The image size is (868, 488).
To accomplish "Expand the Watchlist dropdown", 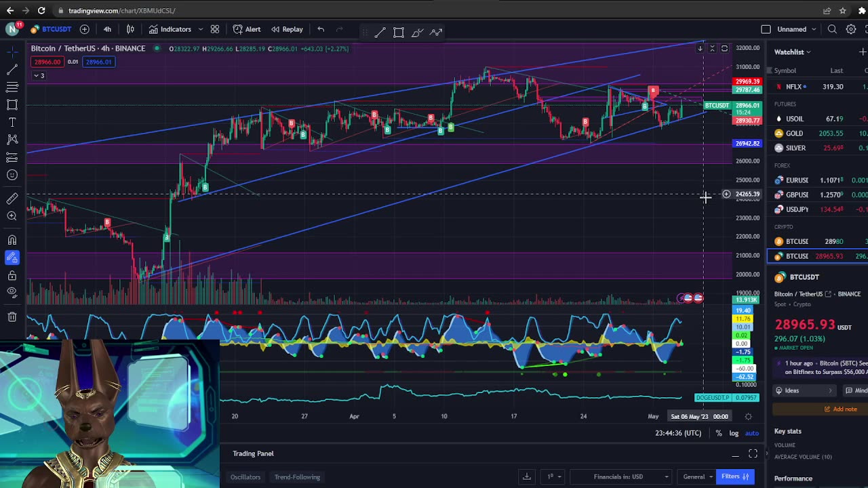I will (x=793, y=52).
